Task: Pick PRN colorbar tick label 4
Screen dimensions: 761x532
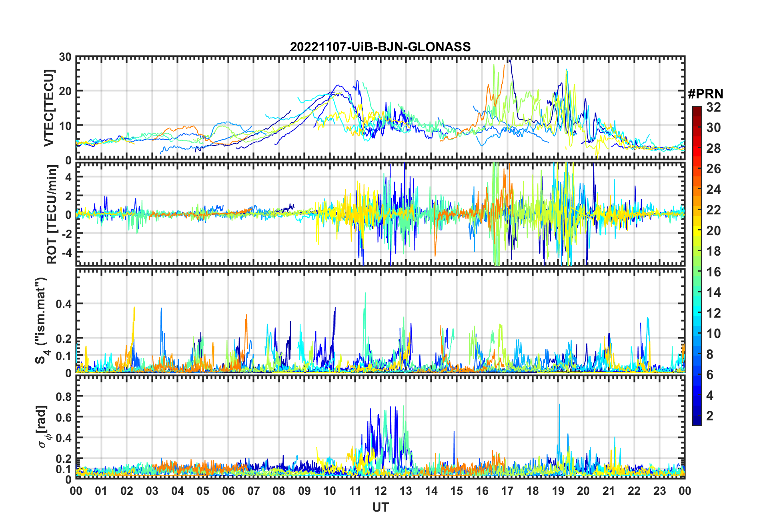Action: (x=710, y=396)
